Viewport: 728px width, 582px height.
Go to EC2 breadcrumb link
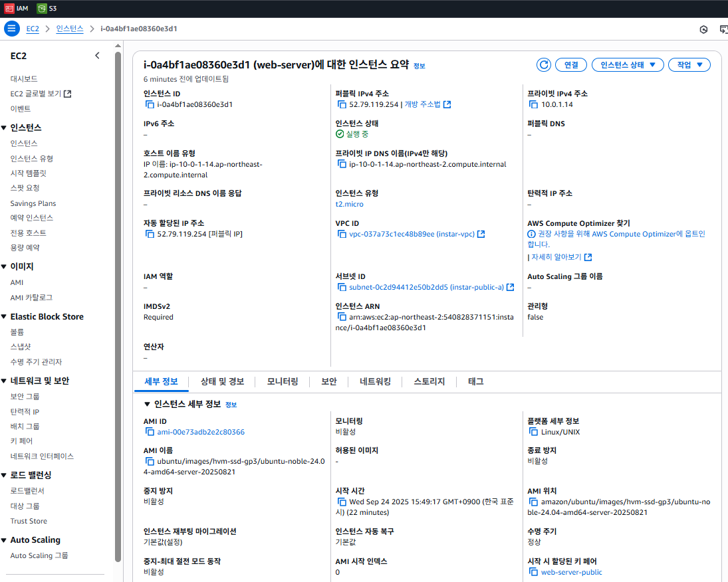pyautogui.click(x=33, y=29)
